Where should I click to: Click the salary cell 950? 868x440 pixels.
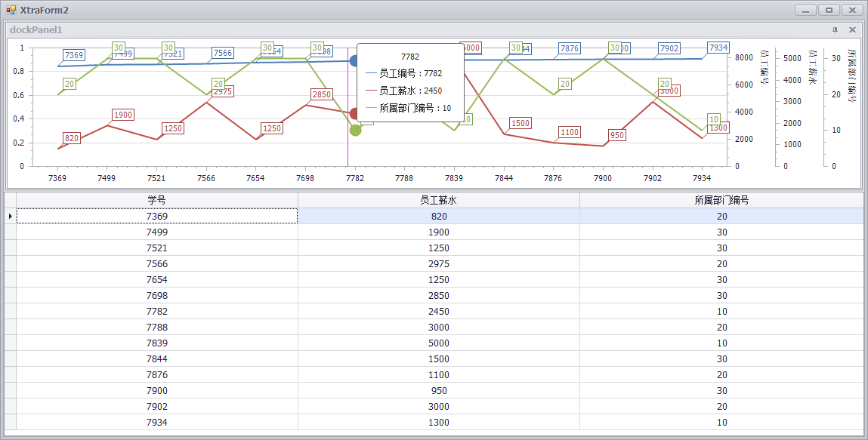439,391
